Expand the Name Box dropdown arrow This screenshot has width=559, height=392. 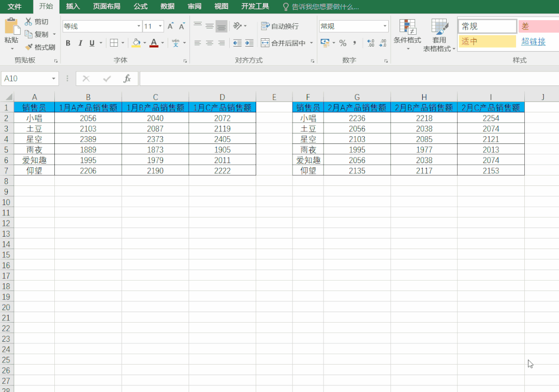(53, 79)
